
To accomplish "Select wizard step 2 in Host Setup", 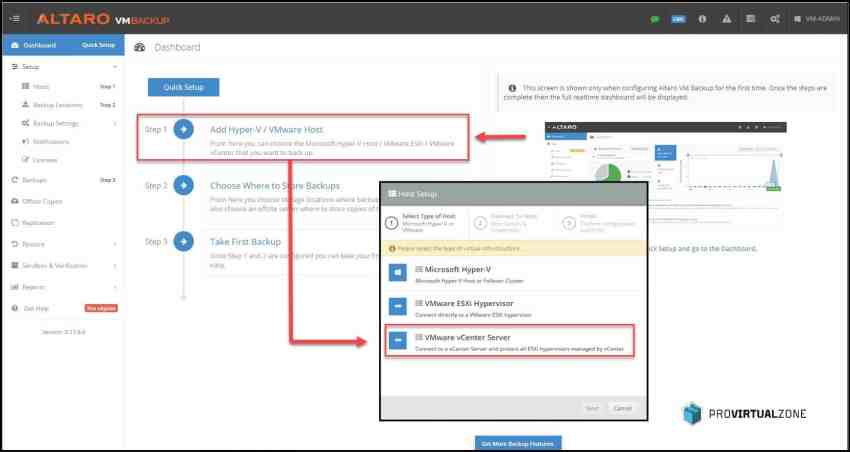I will [x=508, y=223].
